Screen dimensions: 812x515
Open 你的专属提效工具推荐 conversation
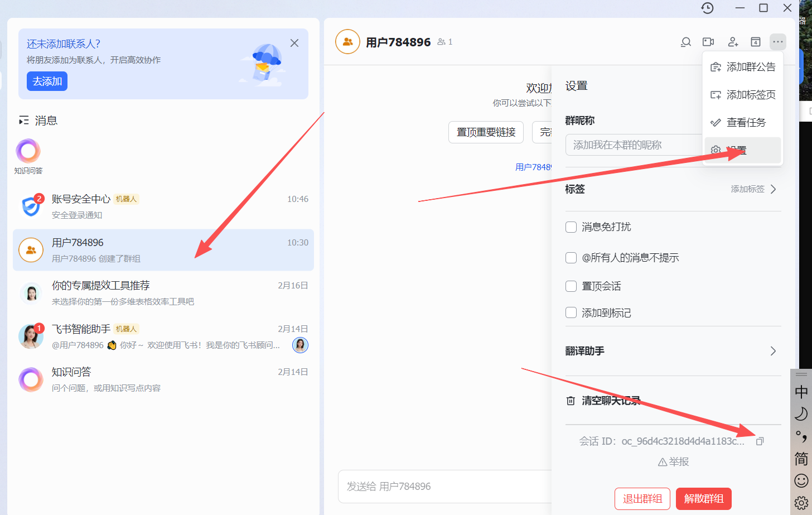(x=163, y=293)
